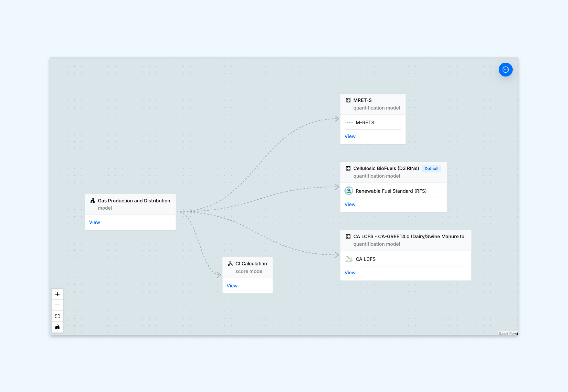Click the MRET-S quantification model icon

tap(348, 100)
